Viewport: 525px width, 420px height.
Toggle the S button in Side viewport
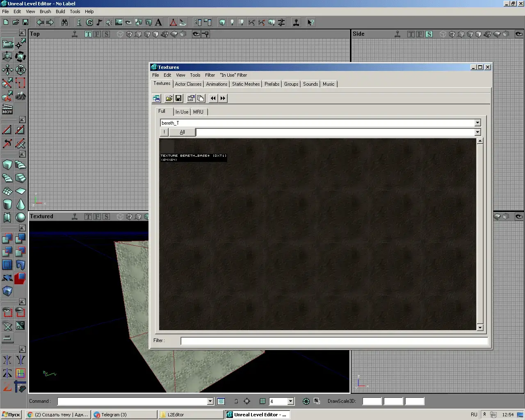[429, 34]
